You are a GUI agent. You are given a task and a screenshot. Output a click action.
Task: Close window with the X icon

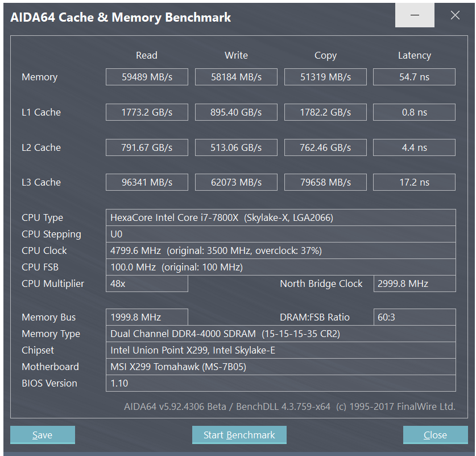(455, 15)
